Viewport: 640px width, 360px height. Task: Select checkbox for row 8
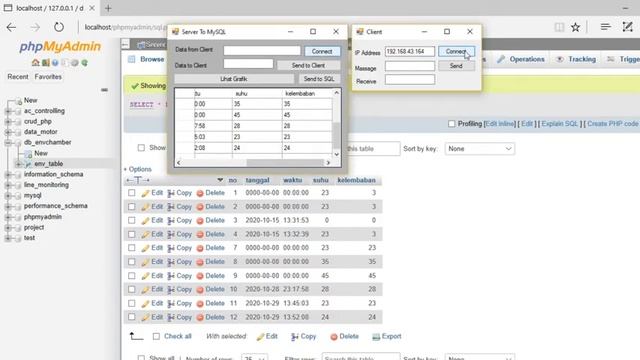point(131,262)
